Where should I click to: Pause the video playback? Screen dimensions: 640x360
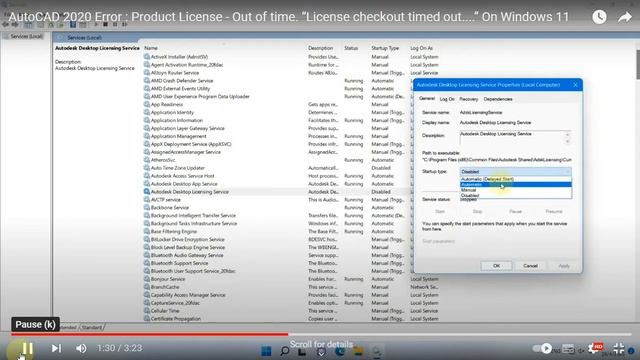point(27,348)
